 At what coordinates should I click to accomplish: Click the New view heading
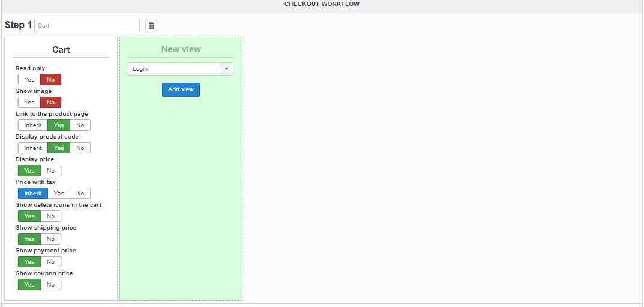click(x=181, y=49)
